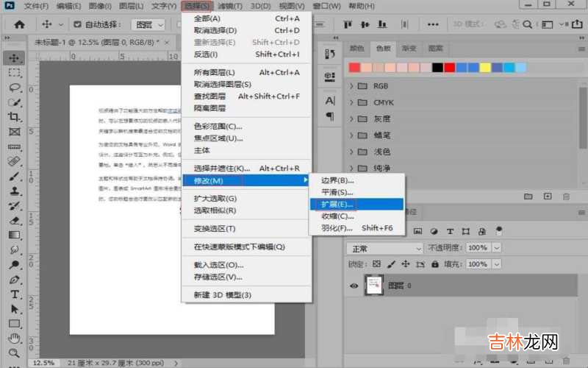The width and height of the screenshot is (588, 368).
Task: Expand the RGB swatch folder
Action: pyautogui.click(x=351, y=86)
